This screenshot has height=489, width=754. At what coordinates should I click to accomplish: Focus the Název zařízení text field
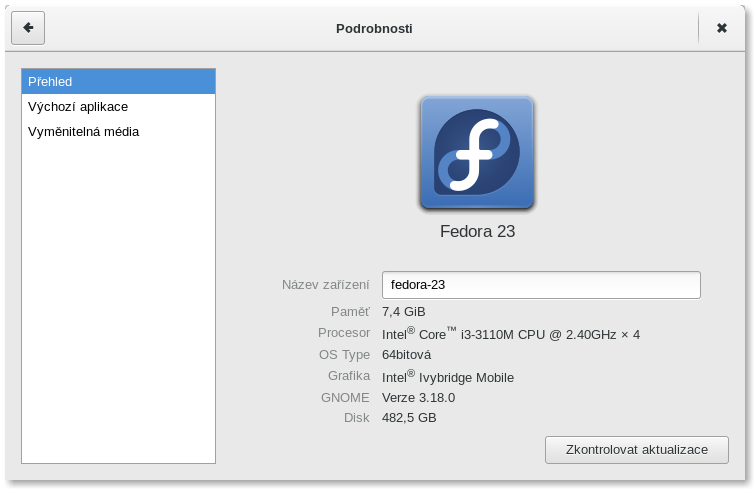tap(541, 285)
